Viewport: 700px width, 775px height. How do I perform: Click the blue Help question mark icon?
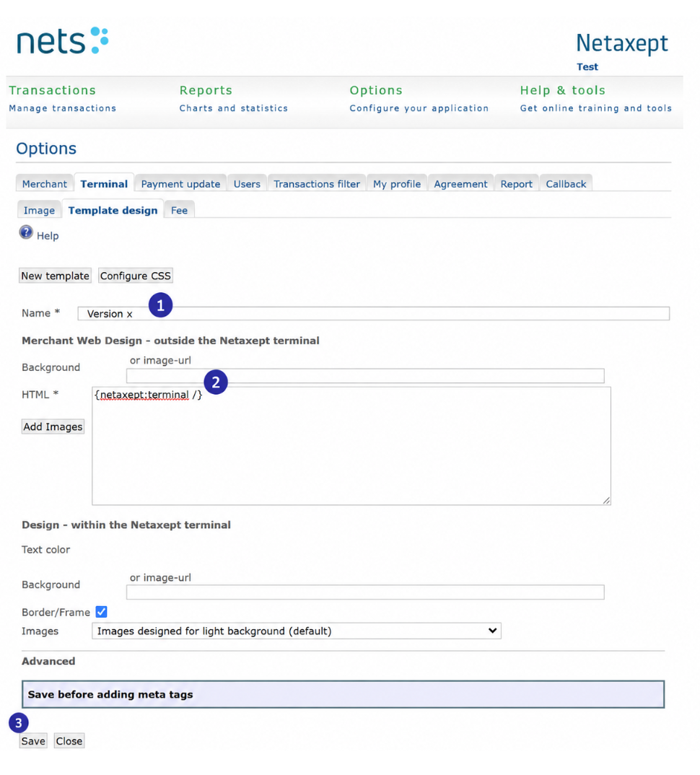(x=26, y=232)
